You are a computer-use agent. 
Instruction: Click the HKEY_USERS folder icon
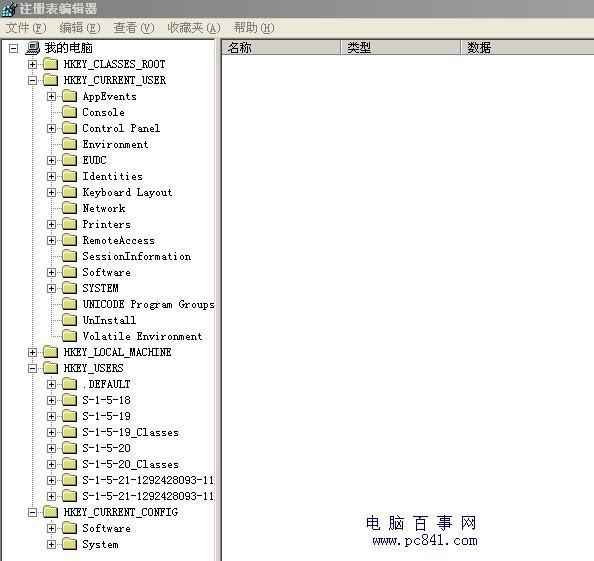50,368
